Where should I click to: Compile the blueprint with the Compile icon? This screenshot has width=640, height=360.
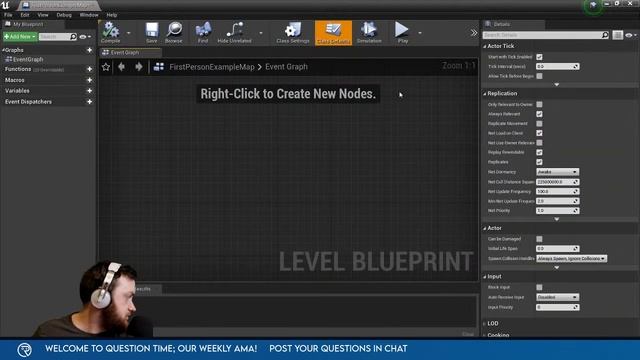coord(110,32)
